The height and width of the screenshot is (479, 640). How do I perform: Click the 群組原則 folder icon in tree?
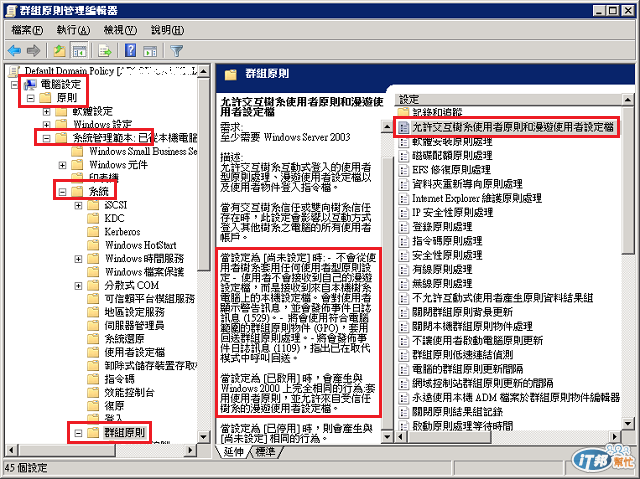(93, 432)
